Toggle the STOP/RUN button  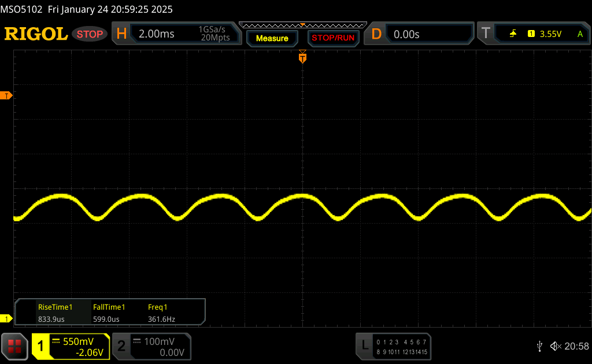pyautogui.click(x=333, y=38)
